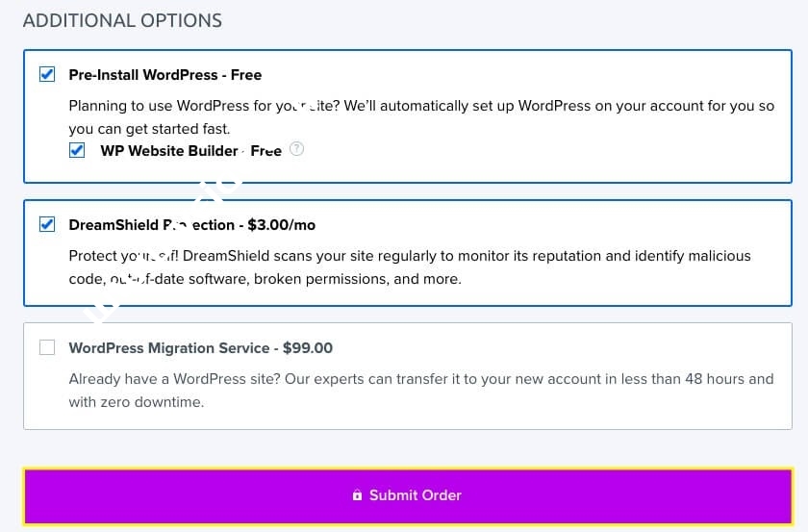Disable the WP Website Builder checkbox

(x=78, y=150)
